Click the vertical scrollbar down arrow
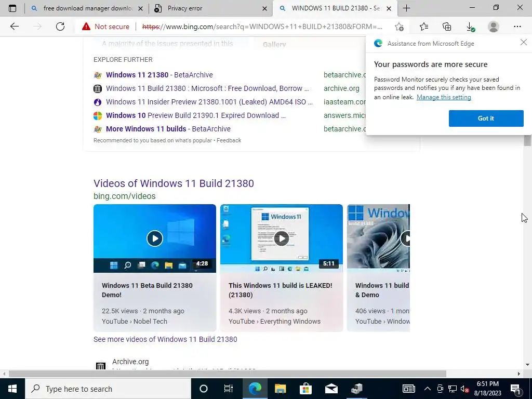Screen dimensions: 532x399 click(x=527, y=365)
